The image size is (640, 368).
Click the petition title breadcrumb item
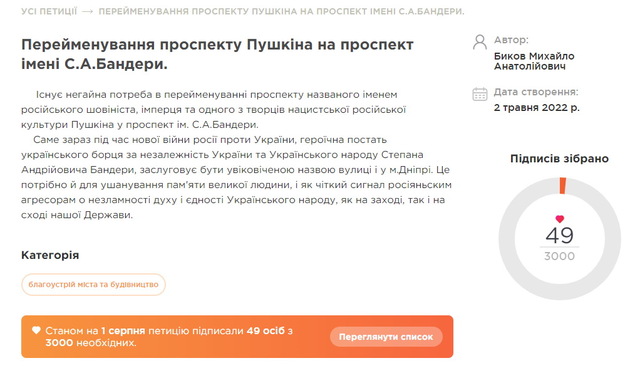(x=281, y=11)
